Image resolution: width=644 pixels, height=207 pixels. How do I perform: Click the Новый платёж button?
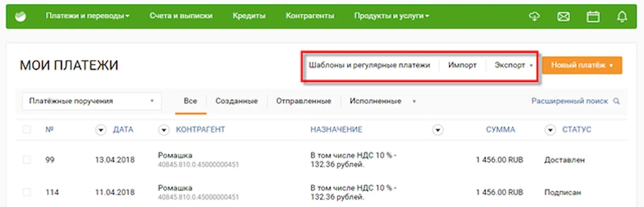point(582,65)
